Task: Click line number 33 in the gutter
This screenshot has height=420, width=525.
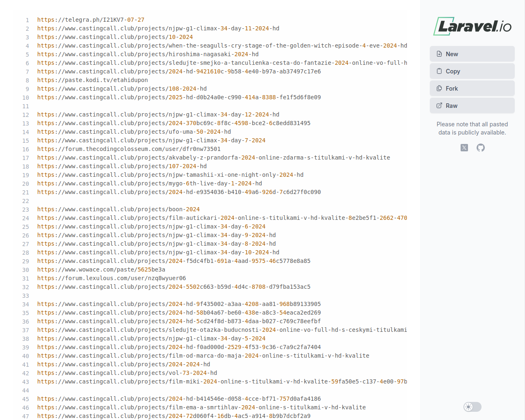Action: coord(26,296)
